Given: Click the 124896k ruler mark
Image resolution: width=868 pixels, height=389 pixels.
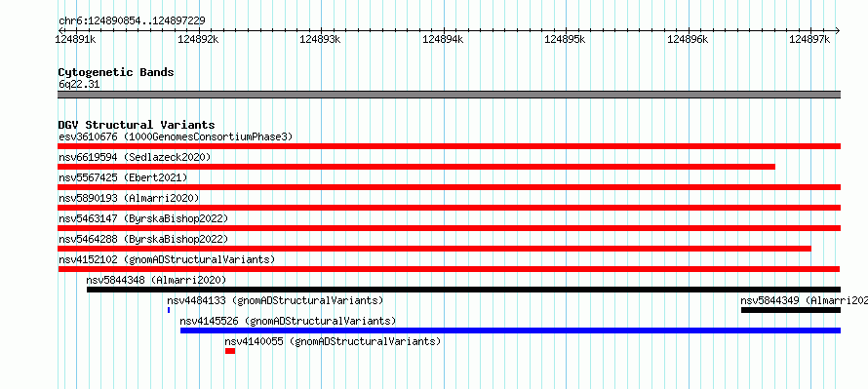Looking at the screenshot, I should 689,39.
